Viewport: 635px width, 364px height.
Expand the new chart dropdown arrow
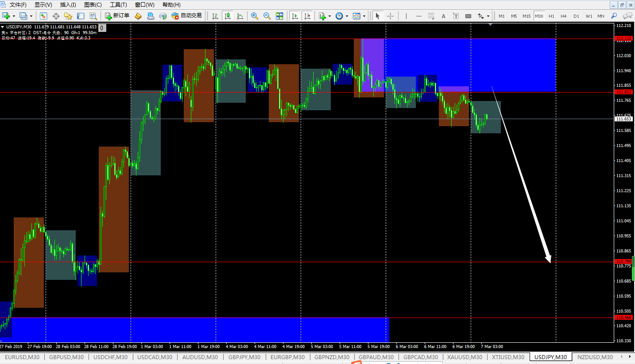(x=14, y=16)
